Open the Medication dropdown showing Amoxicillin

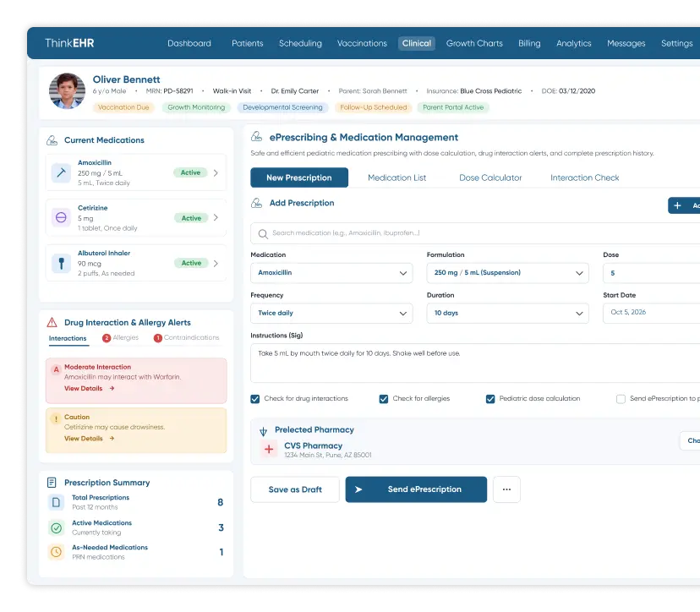coord(331,273)
